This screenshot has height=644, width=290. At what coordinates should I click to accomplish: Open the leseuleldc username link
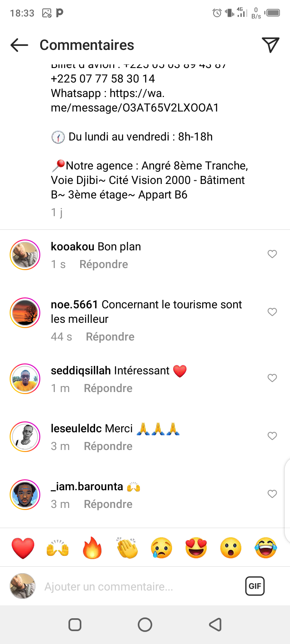[x=77, y=429]
